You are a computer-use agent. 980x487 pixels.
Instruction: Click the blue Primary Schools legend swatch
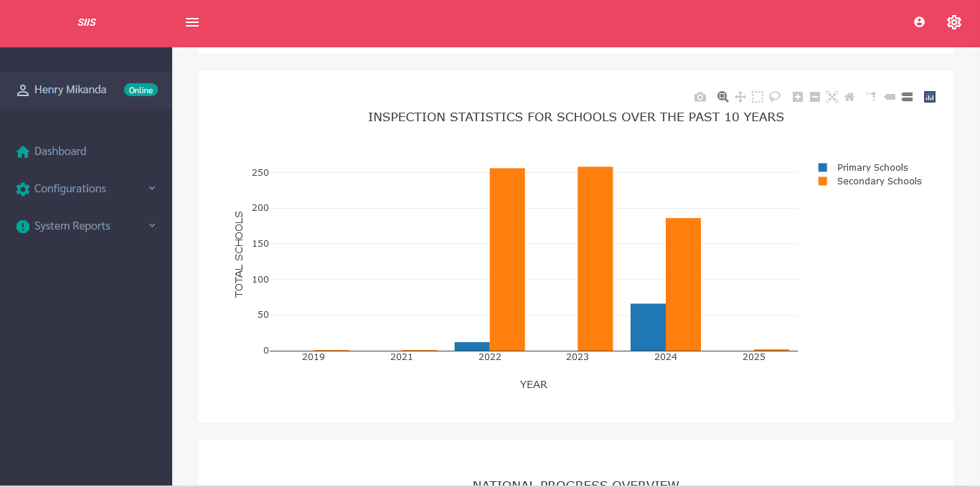823,167
